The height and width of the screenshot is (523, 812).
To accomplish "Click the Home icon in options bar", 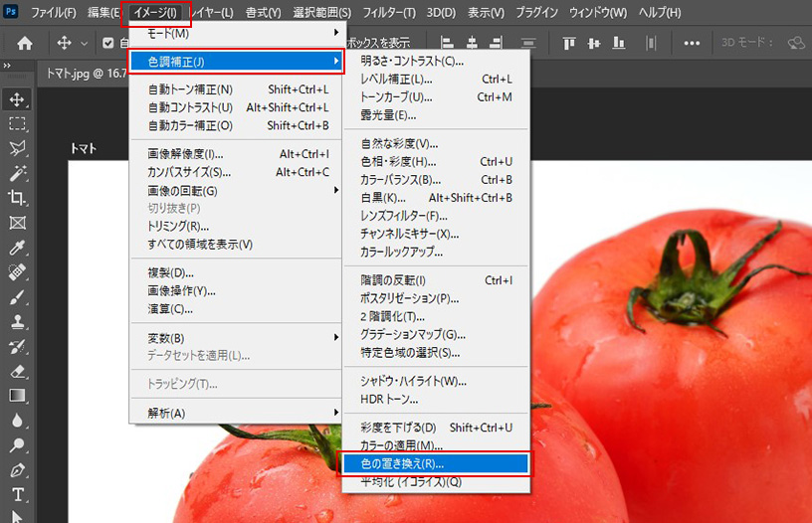I will pos(24,43).
